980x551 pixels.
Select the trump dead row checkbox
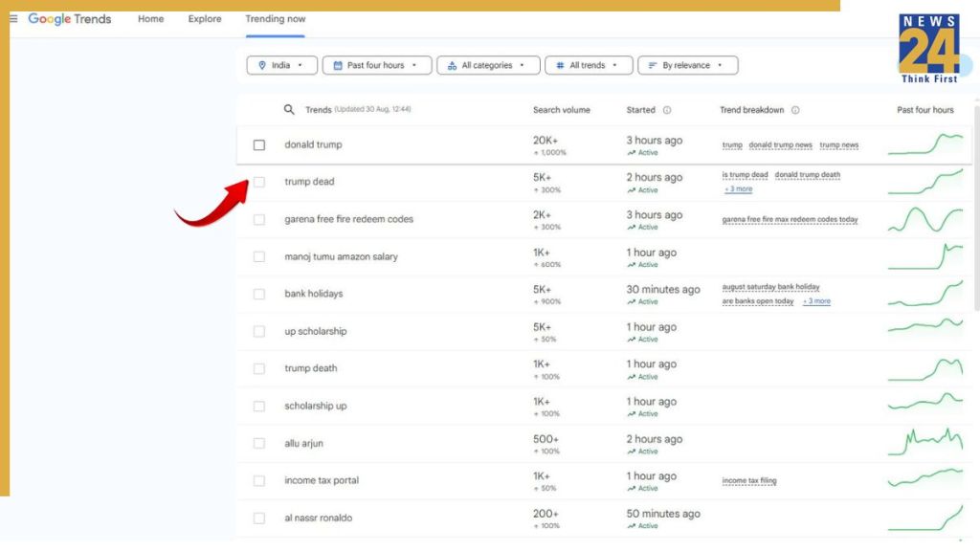(259, 183)
